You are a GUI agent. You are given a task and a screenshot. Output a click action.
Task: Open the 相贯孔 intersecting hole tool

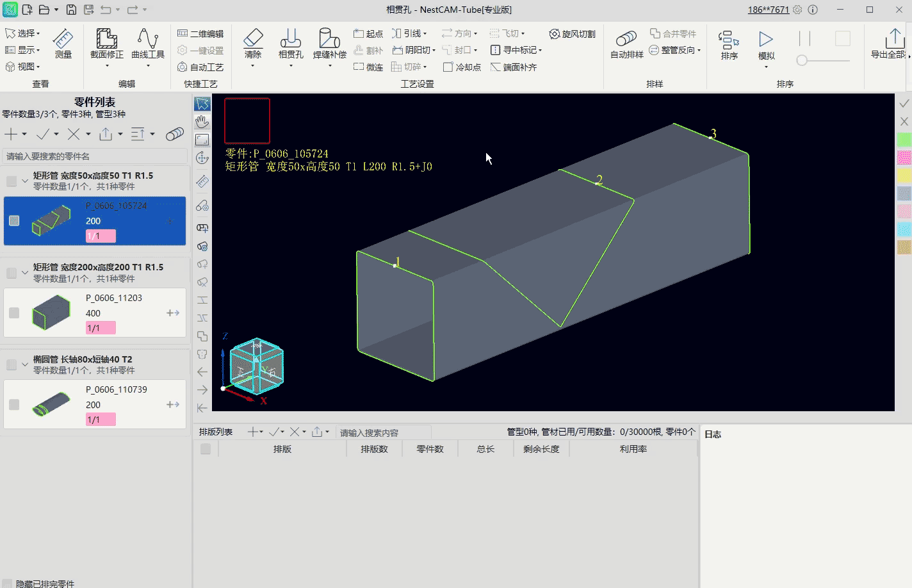pos(291,44)
